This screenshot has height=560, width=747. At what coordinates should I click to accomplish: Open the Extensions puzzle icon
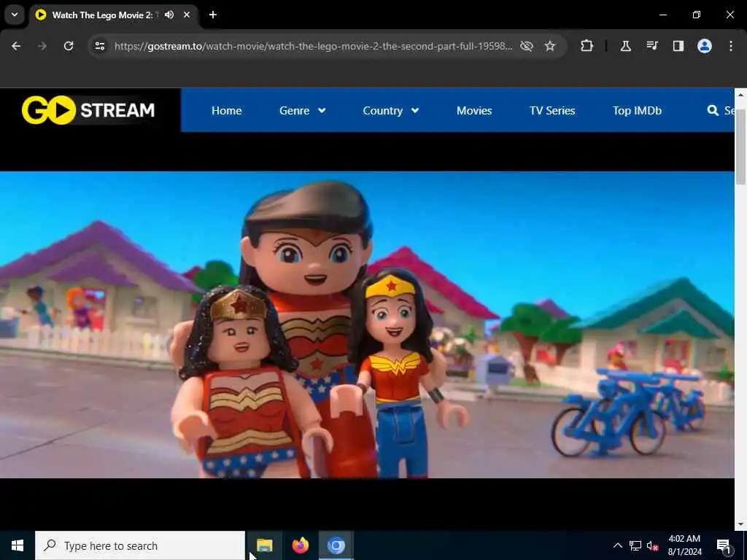pyautogui.click(x=587, y=46)
